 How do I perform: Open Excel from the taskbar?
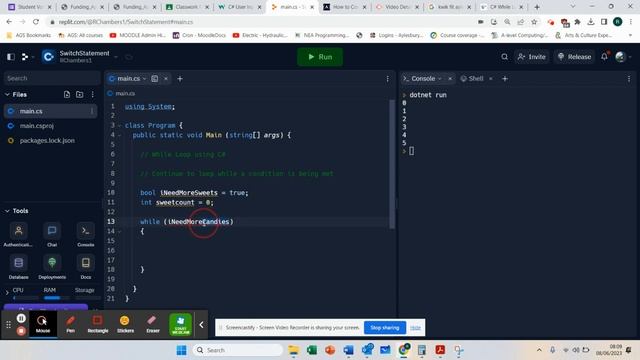click(312, 350)
